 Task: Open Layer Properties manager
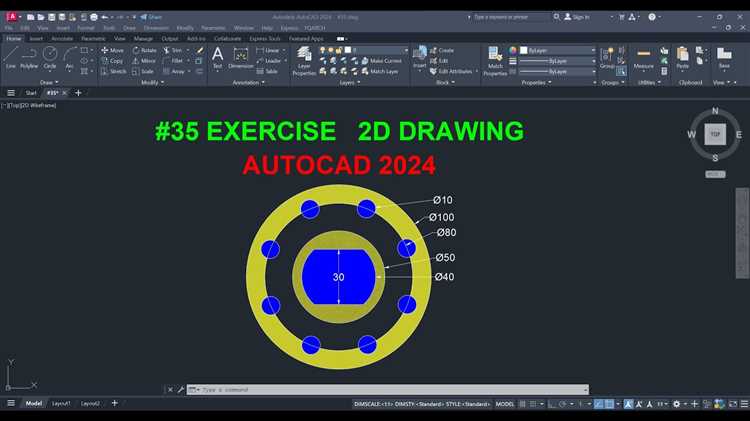[x=304, y=61]
